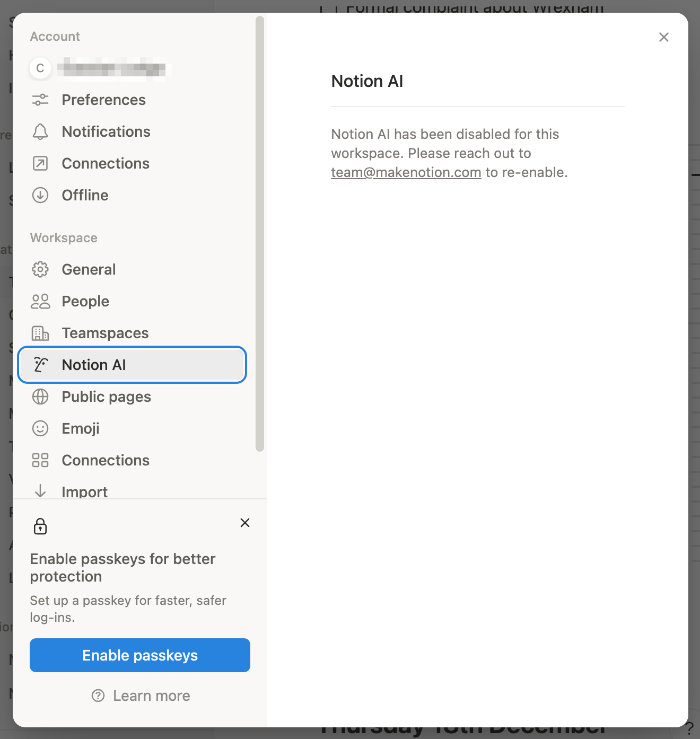Click the Offline download icon
Viewport: 700px width, 739px height.
[40, 195]
